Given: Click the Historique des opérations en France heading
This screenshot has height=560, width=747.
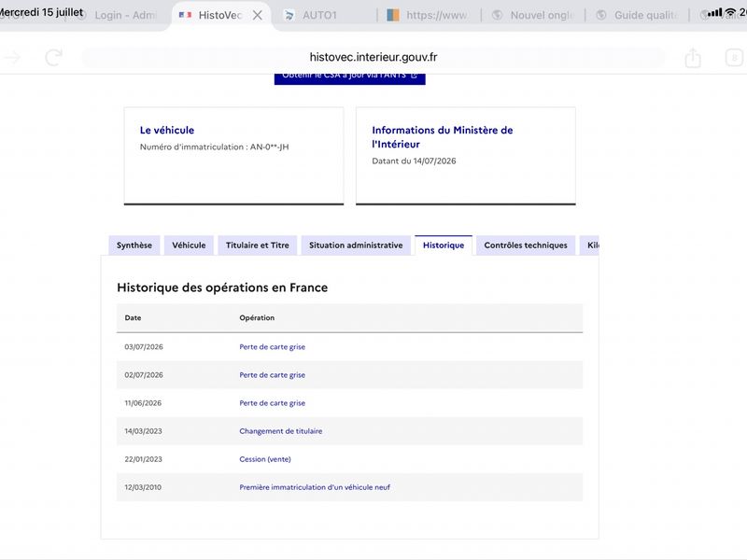Looking at the screenshot, I should (222, 287).
